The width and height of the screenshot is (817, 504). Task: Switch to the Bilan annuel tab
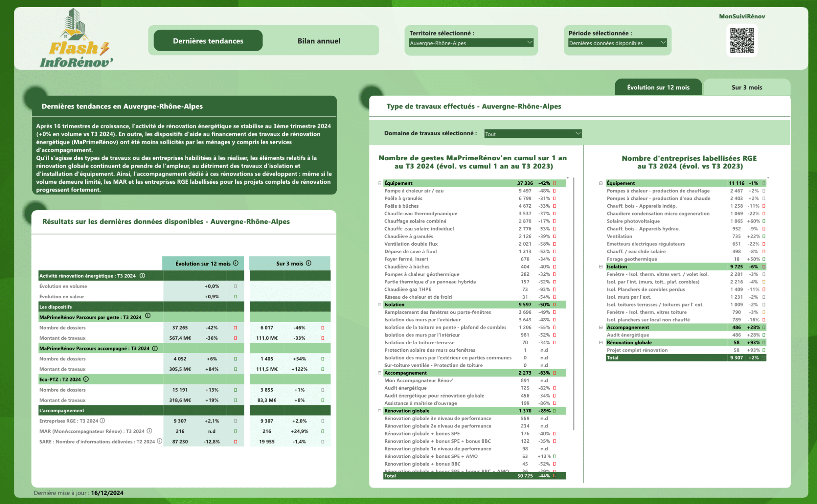point(319,41)
